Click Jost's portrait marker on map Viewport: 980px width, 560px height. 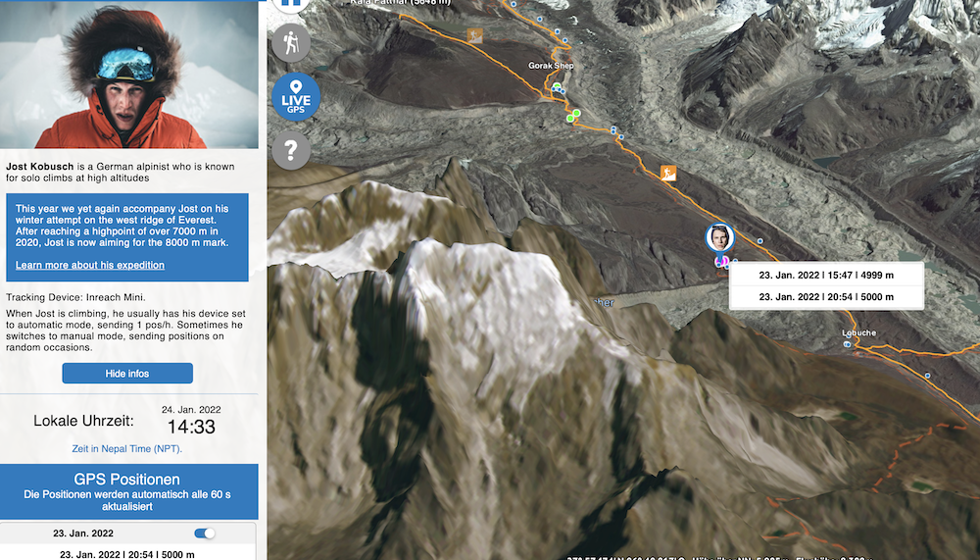(719, 237)
